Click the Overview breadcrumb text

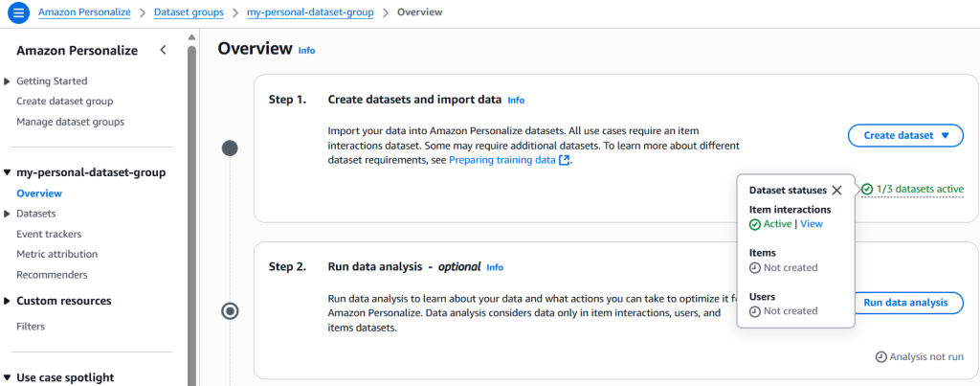(420, 11)
